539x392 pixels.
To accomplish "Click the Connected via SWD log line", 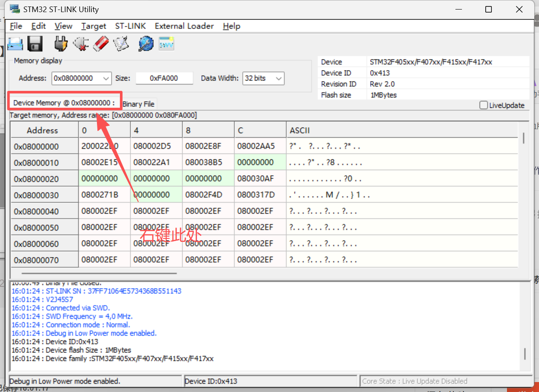I will coord(61,308).
